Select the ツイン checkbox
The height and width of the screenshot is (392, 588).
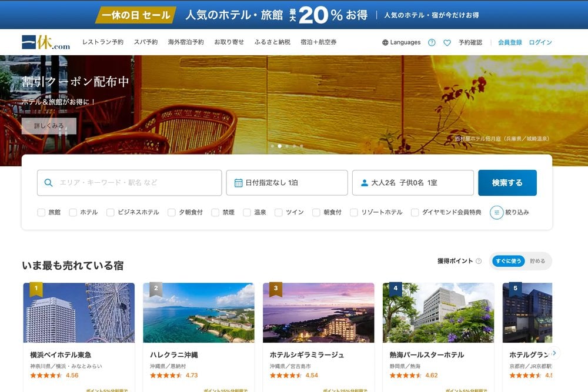(278, 213)
